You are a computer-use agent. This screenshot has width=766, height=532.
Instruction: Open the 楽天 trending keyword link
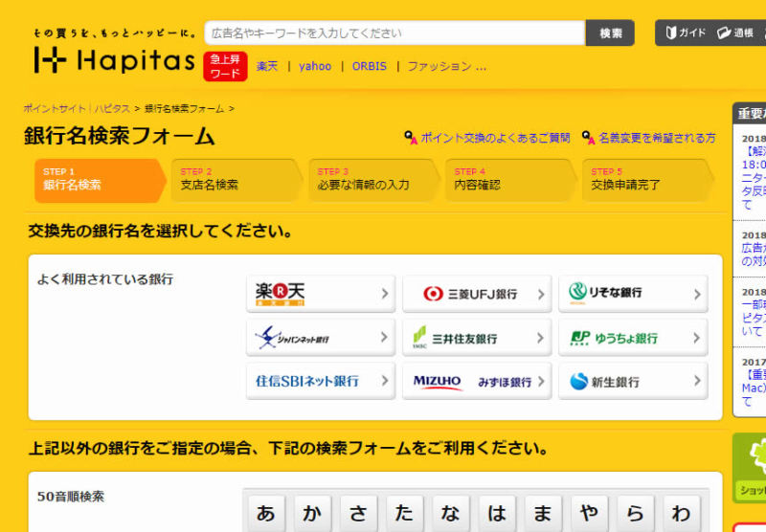tap(266, 66)
